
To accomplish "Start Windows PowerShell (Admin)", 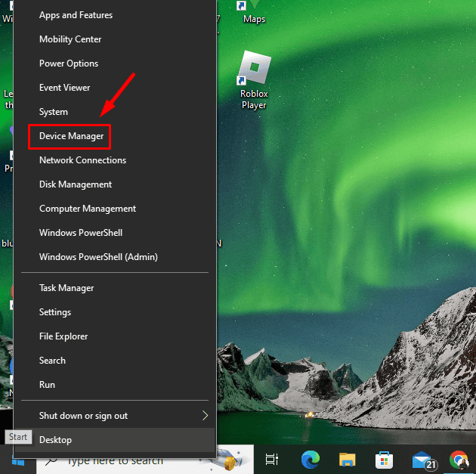I will pos(115,257).
